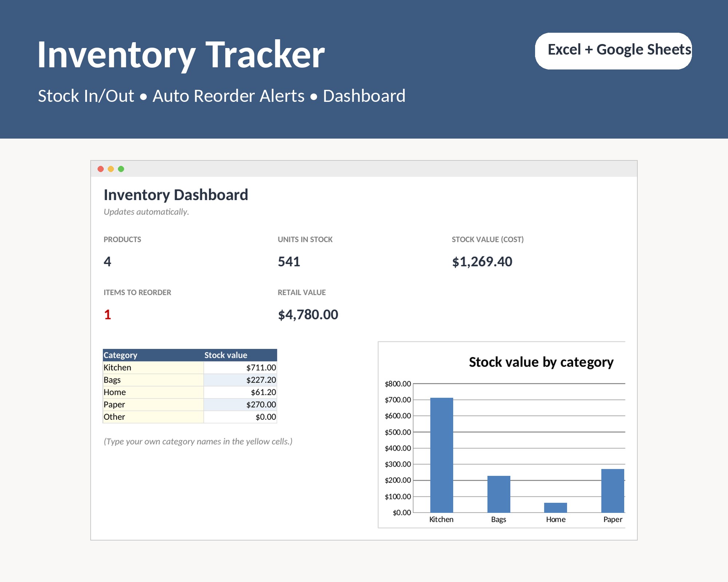Click the $270.00 stock value cell

click(240, 404)
